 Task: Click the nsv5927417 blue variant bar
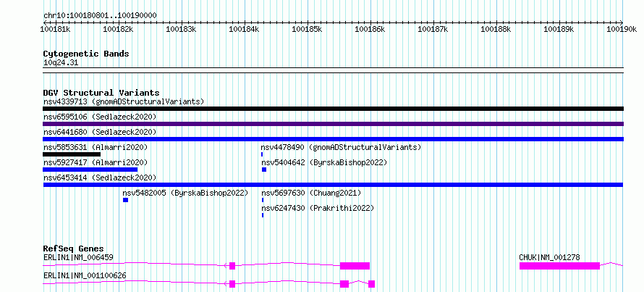90,170
